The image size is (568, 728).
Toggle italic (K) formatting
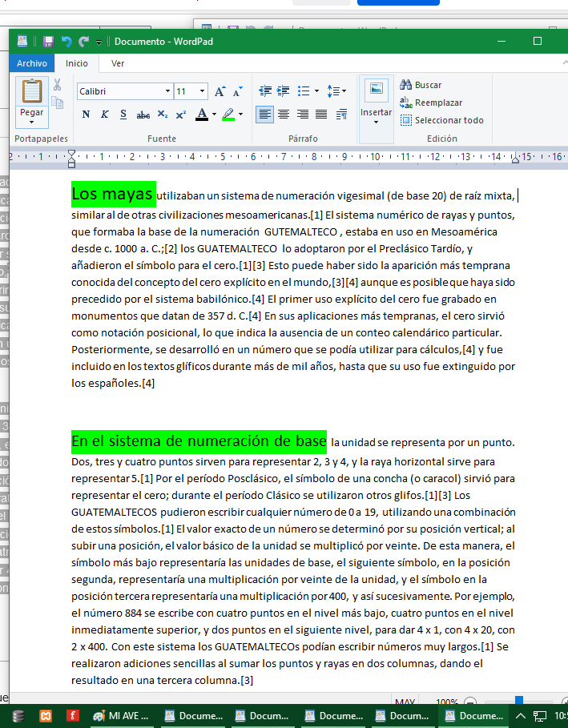tap(104, 115)
